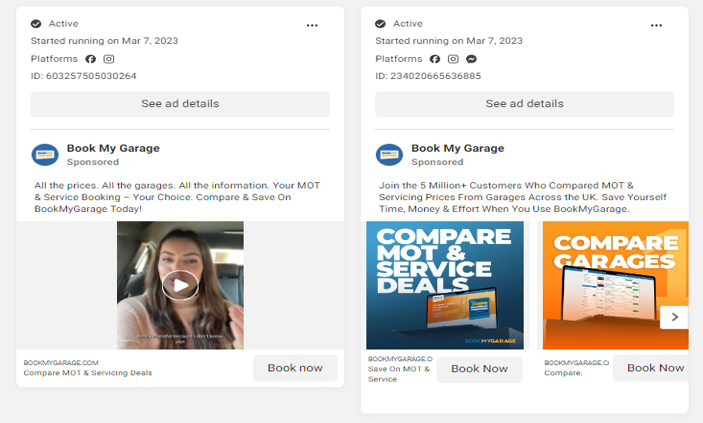Viewport: 703px width, 423px height.
Task: Advance the carousel with the next arrow
Action: tap(674, 317)
